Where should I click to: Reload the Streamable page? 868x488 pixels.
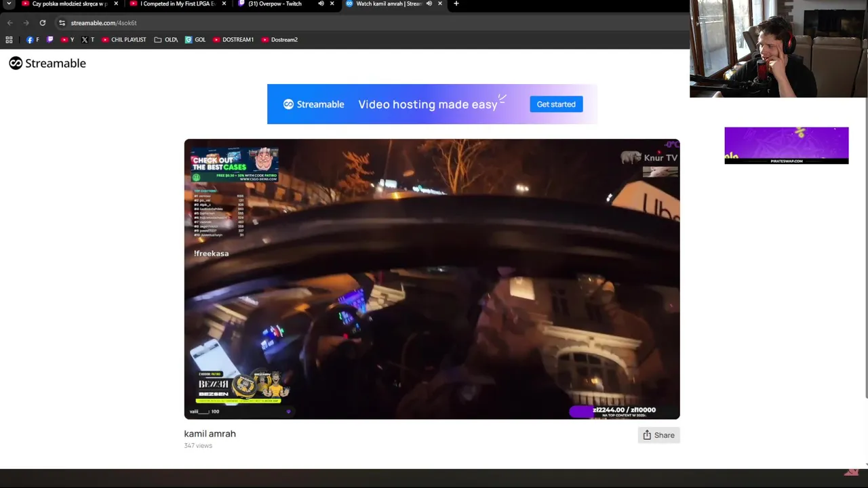point(42,23)
